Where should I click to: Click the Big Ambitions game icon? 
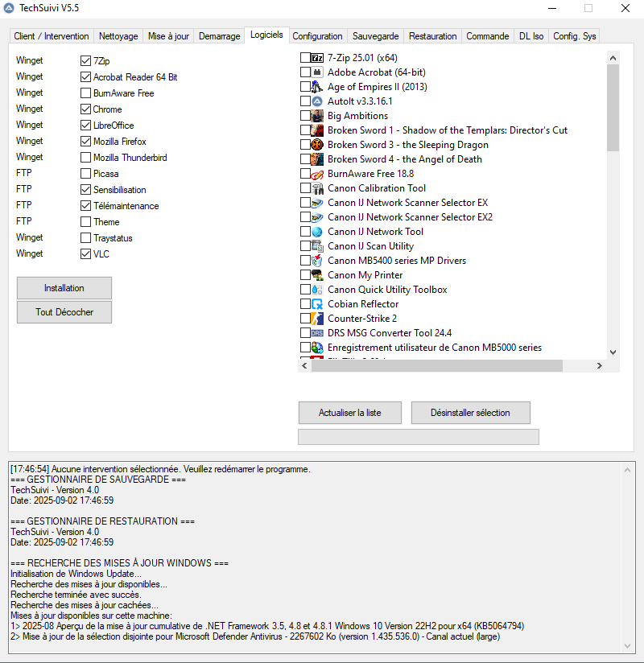click(x=315, y=116)
